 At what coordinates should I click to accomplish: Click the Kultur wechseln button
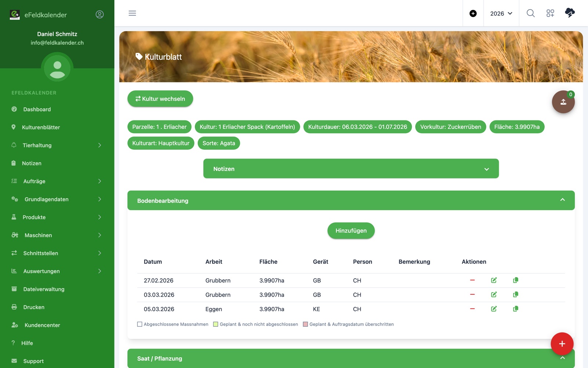point(160,99)
